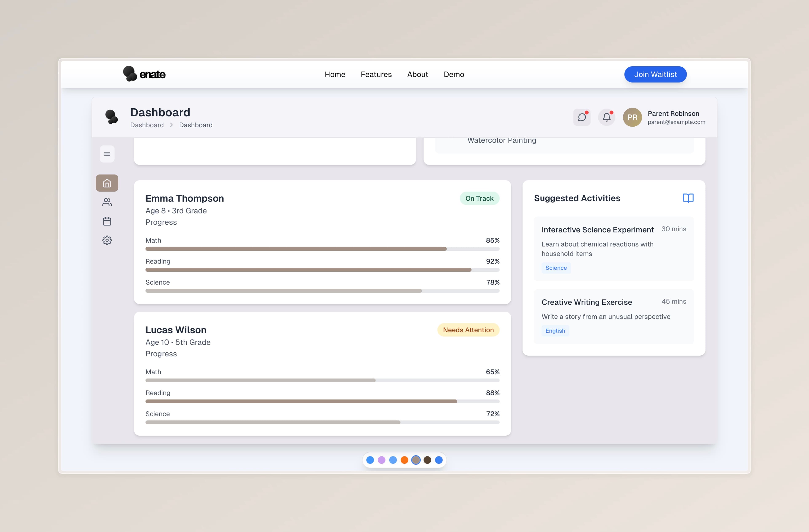This screenshot has width=809, height=532.
Task: Click the On Track status badge
Action: click(x=479, y=198)
